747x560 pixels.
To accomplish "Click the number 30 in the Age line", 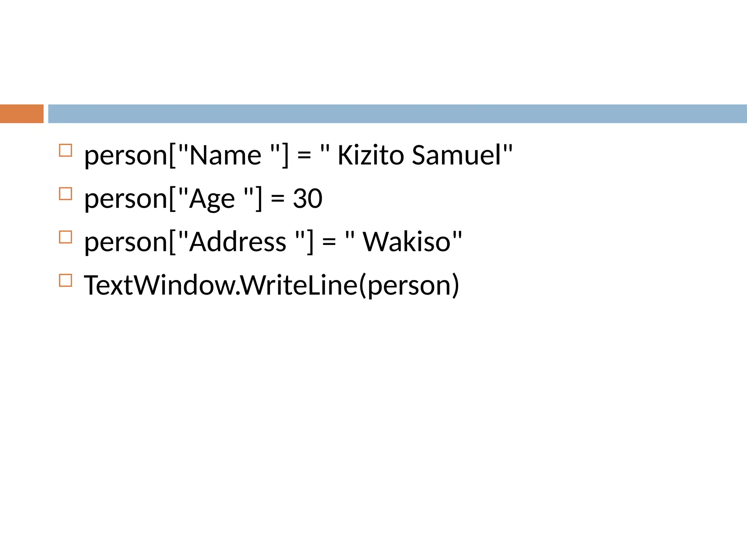I will coord(307,199).
